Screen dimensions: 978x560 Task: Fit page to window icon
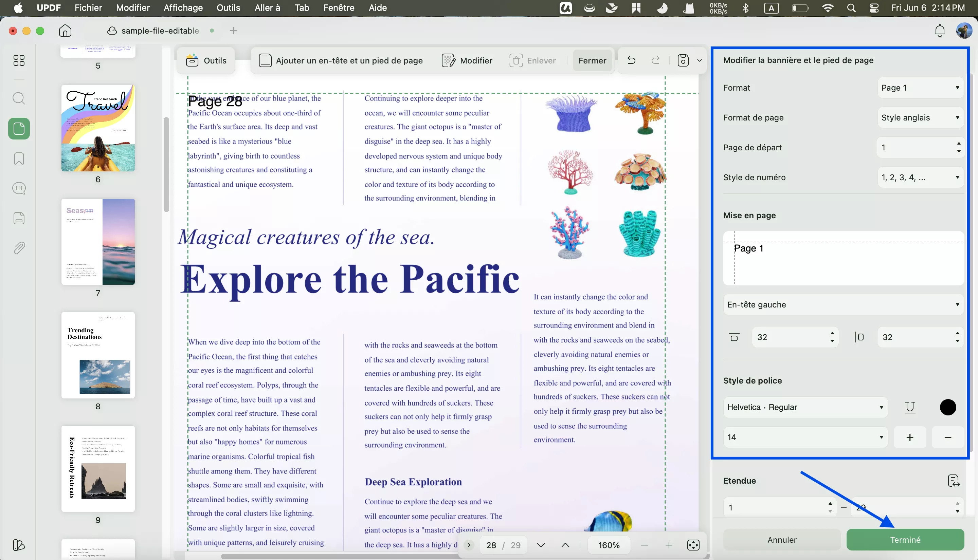click(693, 545)
